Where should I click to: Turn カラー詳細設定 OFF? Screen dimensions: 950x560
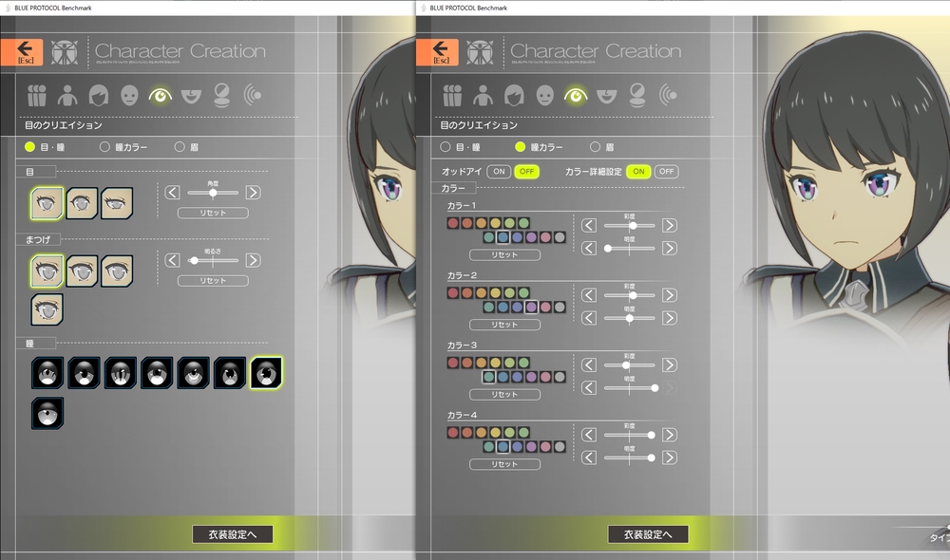[x=667, y=172]
